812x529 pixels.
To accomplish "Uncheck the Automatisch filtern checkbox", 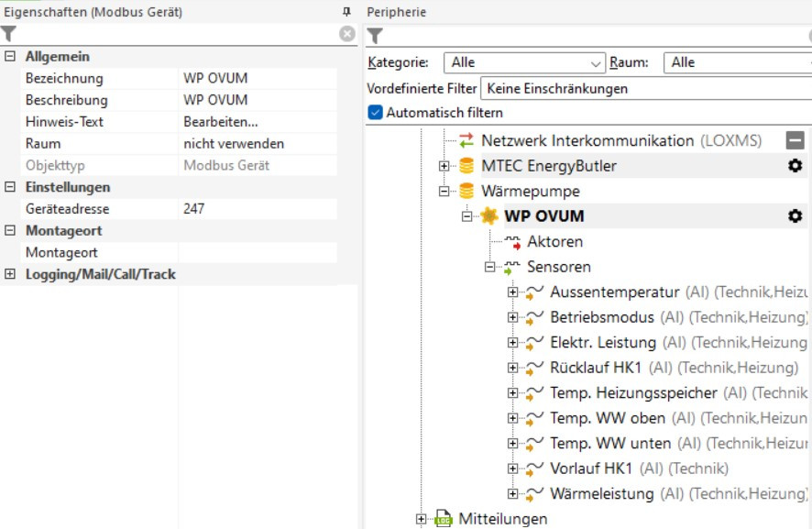I will pyautogui.click(x=375, y=113).
